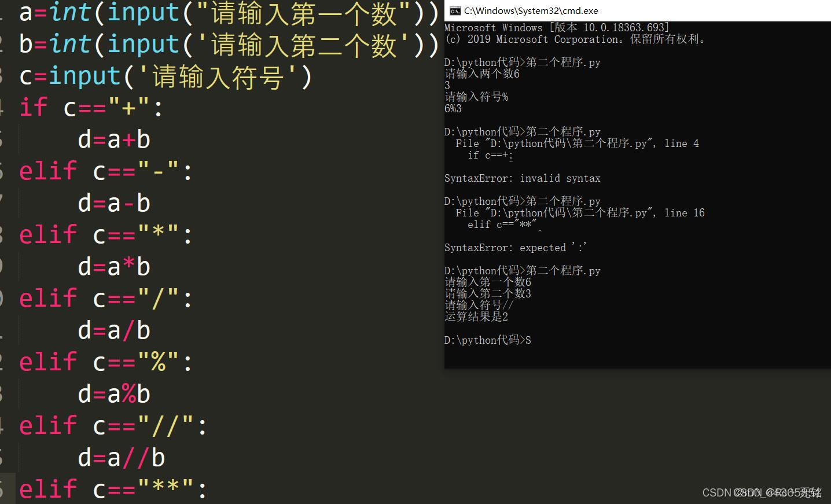Select the code line elif c=="-":
Image resolution: width=831 pixels, height=504 pixels.
pos(105,171)
